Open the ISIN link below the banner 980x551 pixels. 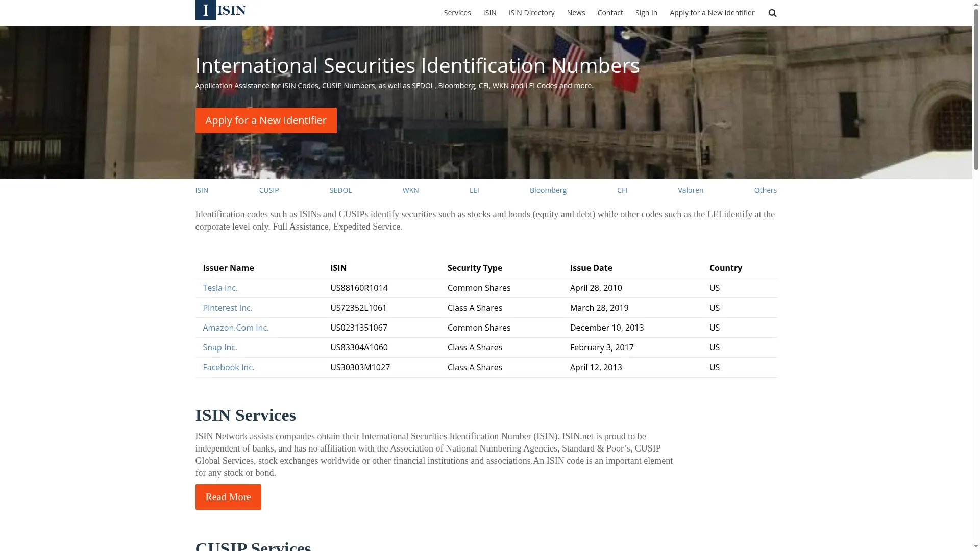pos(202,190)
